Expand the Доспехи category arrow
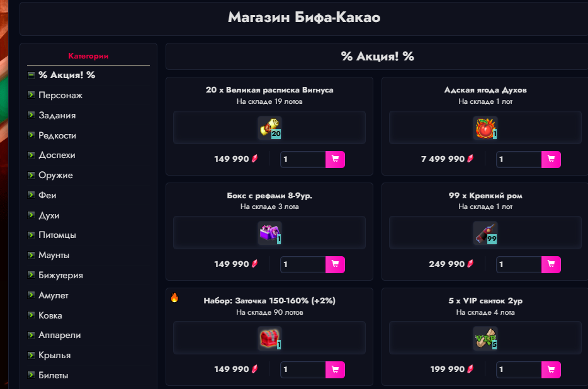The width and height of the screenshot is (588, 389). point(31,155)
